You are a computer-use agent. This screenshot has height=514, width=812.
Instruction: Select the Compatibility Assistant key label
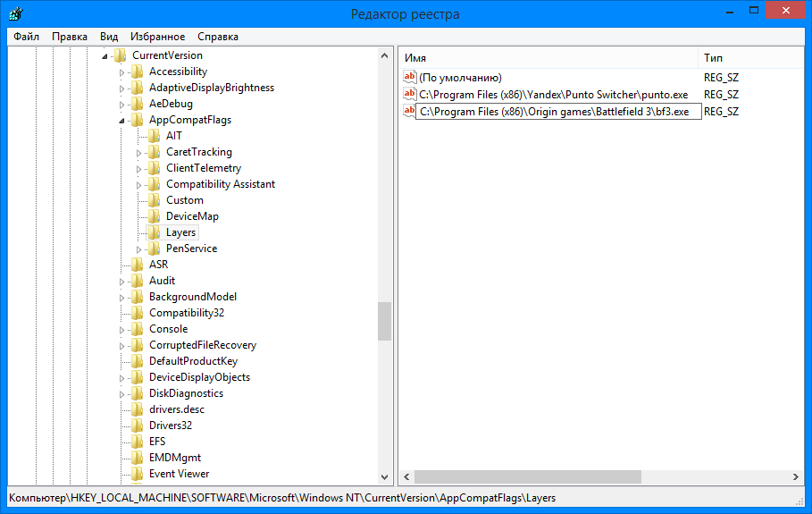coord(221,184)
